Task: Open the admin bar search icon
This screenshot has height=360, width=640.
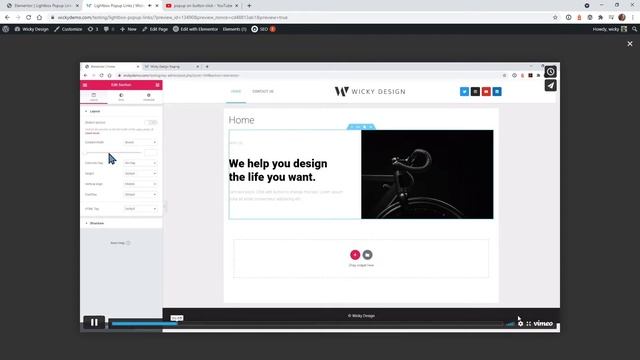Action: pyautogui.click(x=634, y=29)
